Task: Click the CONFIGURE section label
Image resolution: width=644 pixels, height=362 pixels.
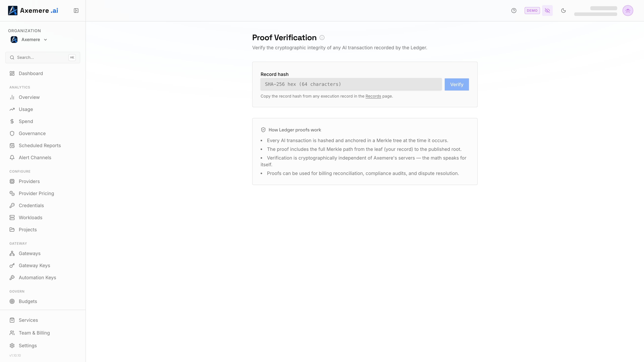Action: point(20,171)
